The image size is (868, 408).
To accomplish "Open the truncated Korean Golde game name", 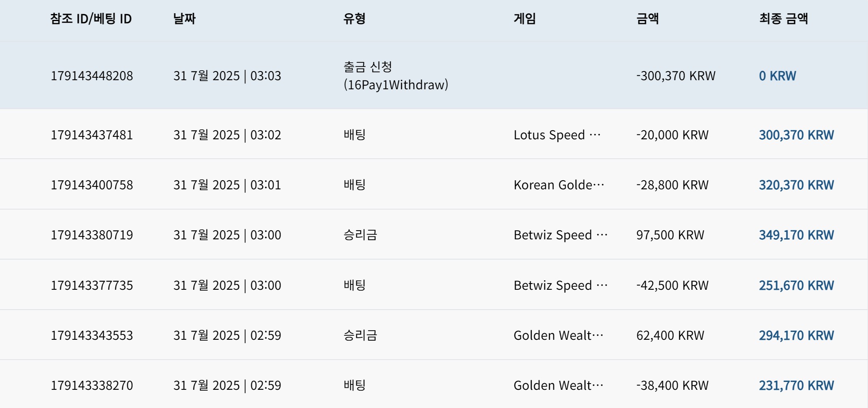I will tap(559, 185).
